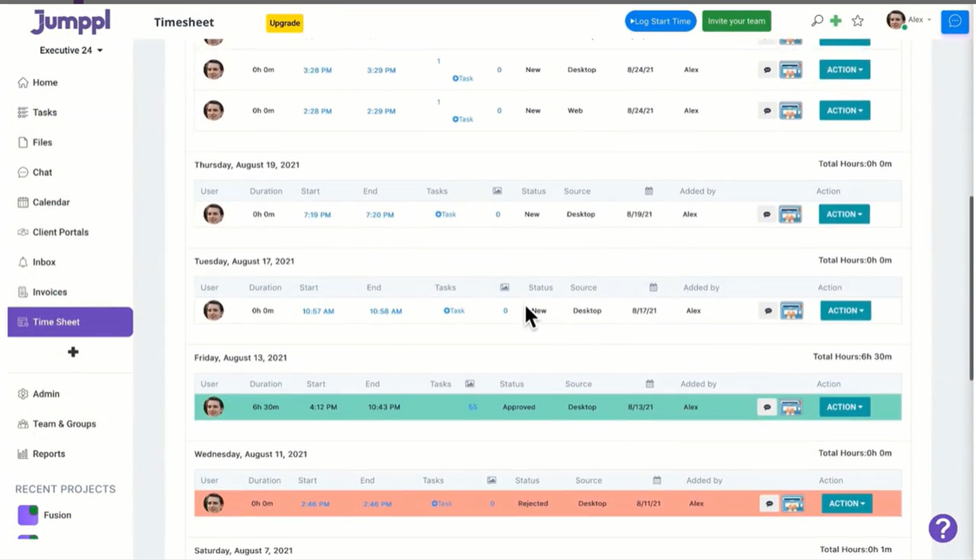This screenshot has height=560, width=976.
Task: Open ACTION dropdown for 8/19/21 entry
Action: (x=844, y=214)
